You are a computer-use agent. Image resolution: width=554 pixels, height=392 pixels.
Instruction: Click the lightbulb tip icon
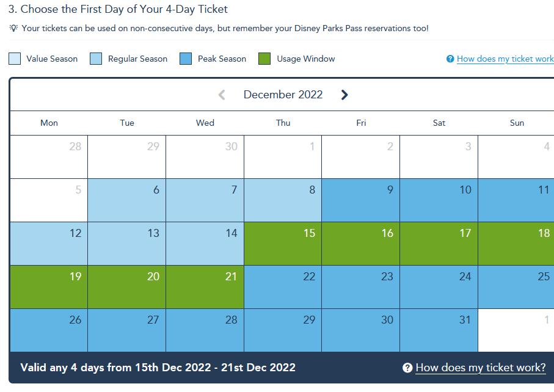[x=13, y=28]
